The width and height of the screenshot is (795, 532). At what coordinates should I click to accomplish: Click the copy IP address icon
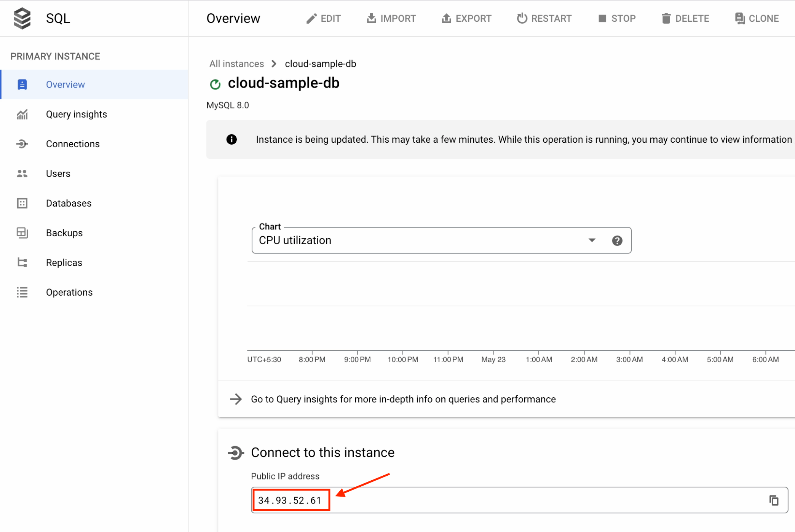774,500
